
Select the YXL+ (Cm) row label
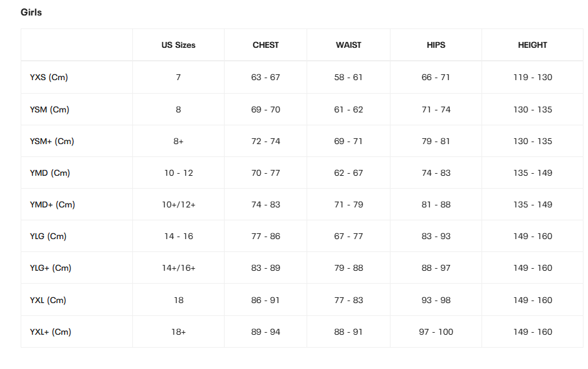coord(51,332)
